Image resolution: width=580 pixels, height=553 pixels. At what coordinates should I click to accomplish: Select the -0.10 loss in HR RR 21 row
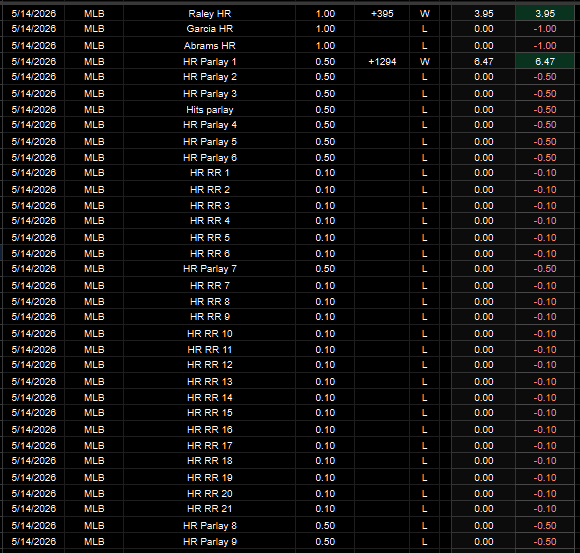click(545, 509)
